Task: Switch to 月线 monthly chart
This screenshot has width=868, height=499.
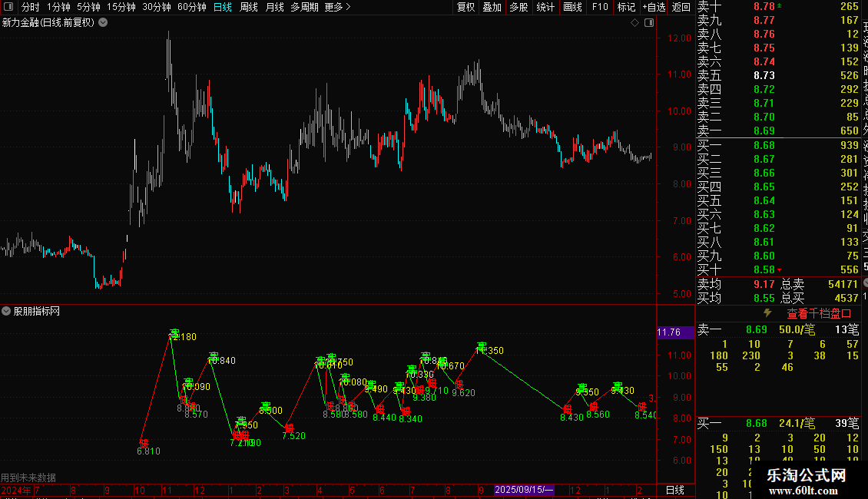Action: 274,7
